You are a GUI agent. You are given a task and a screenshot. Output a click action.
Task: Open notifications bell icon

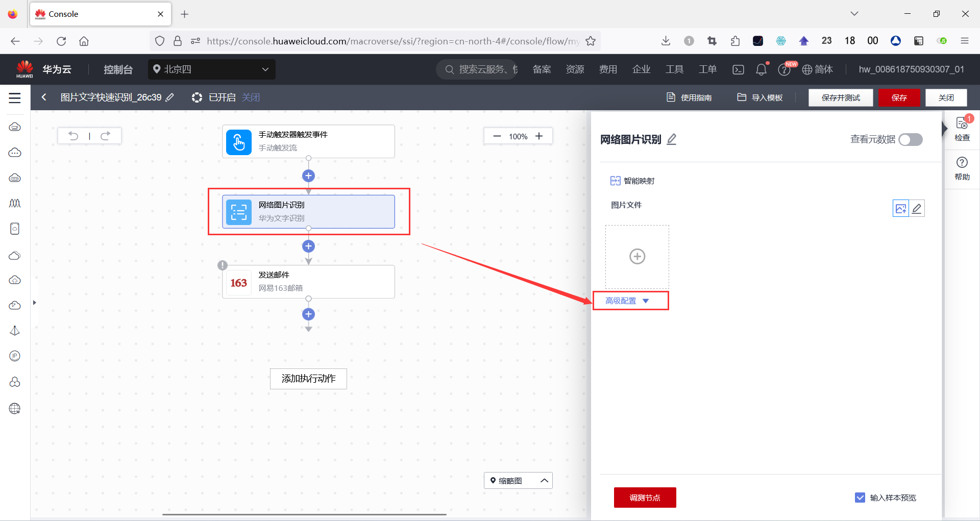pos(761,69)
